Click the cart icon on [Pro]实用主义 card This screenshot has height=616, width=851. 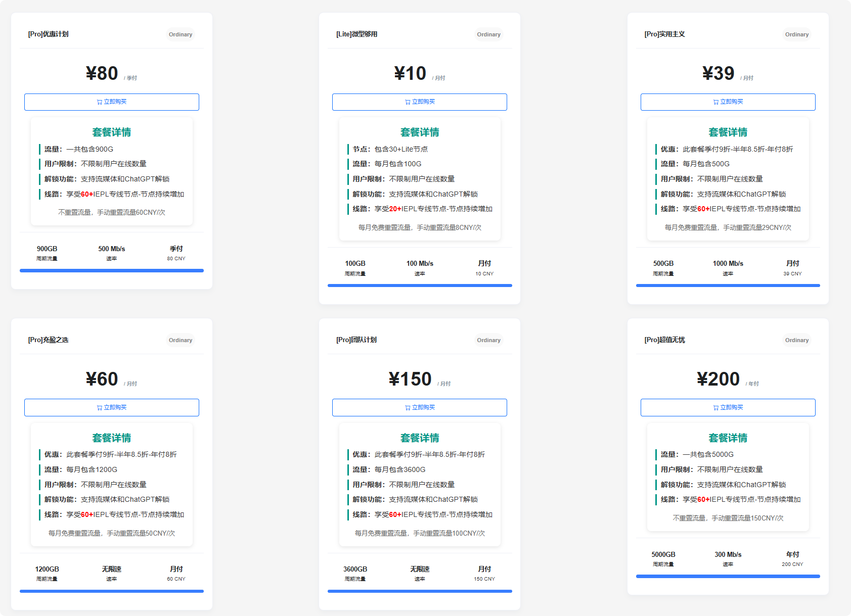(715, 102)
